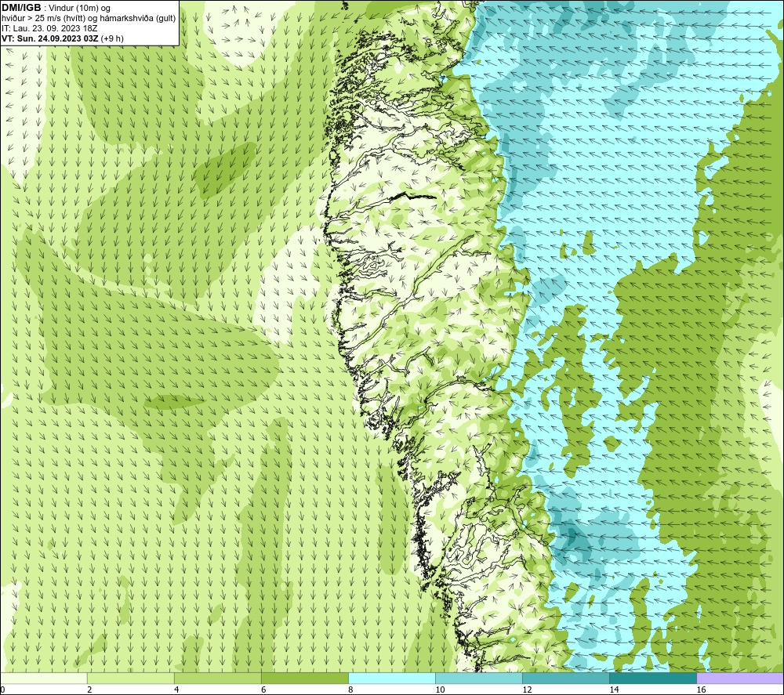Click the 4–6 m/s green legend swatch
This screenshot has height=695, width=784.
[x=218, y=679]
